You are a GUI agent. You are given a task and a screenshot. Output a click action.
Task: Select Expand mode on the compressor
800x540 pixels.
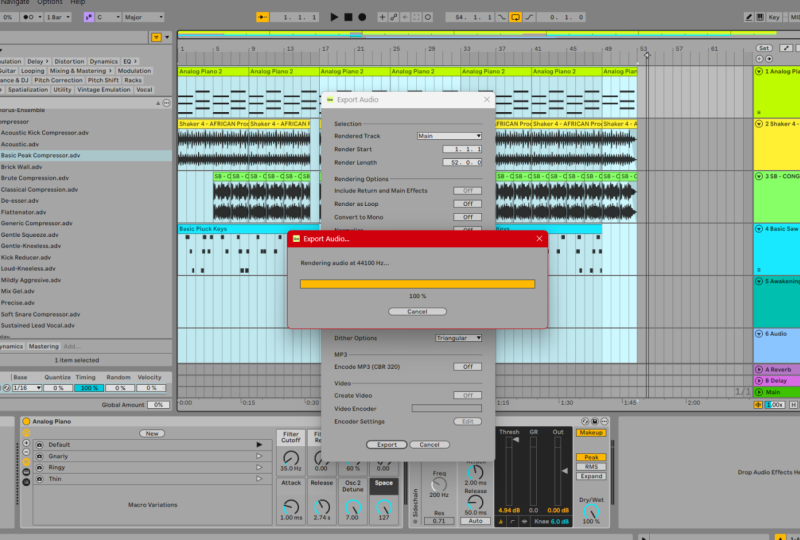coord(591,476)
